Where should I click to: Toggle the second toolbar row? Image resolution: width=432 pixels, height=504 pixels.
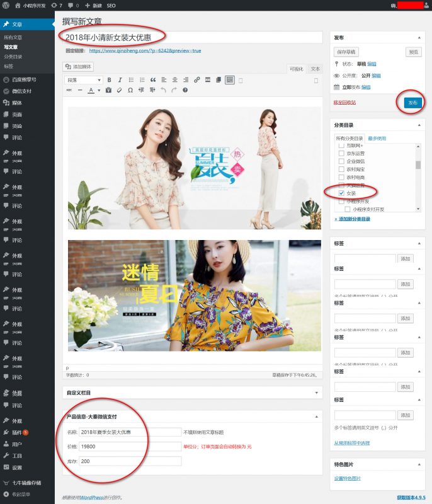pos(230,80)
